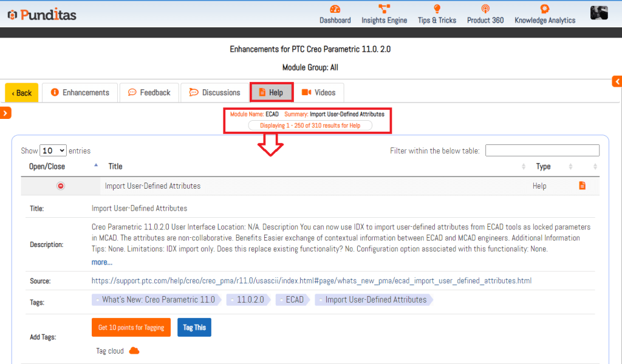Expand the right side panel arrow
Image resolution: width=622 pixels, height=364 pixels.
click(x=617, y=81)
